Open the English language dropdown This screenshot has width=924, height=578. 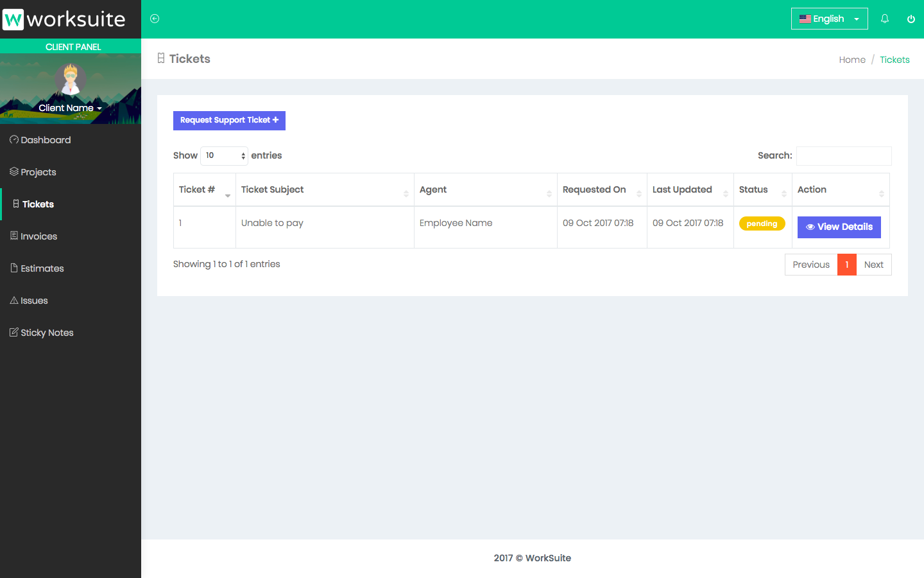[x=829, y=19]
